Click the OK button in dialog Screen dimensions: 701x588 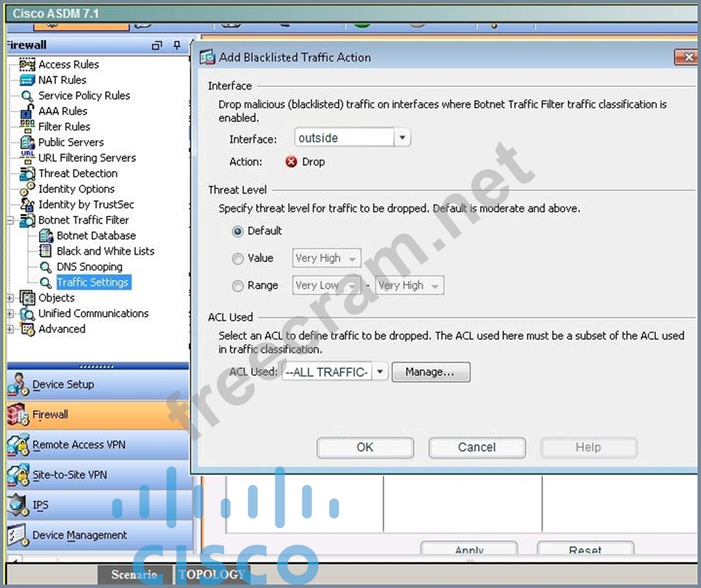[x=365, y=447]
